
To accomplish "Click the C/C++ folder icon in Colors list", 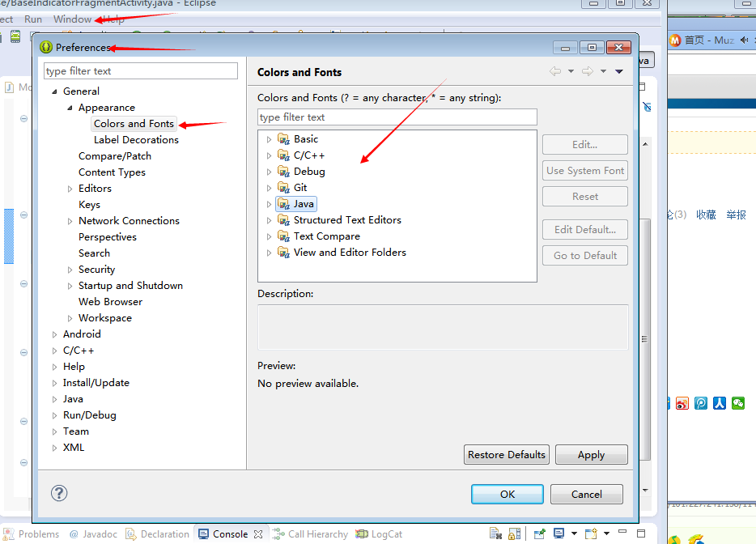I will (283, 155).
